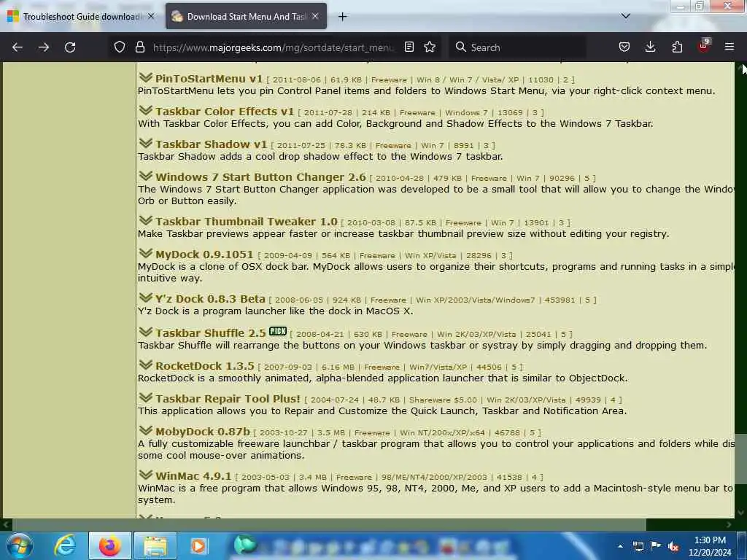This screenshot has height=560, width=747.
Task: Expand the Taskbar Thumbnail Tweaker arrow
Action: point(146,220)
